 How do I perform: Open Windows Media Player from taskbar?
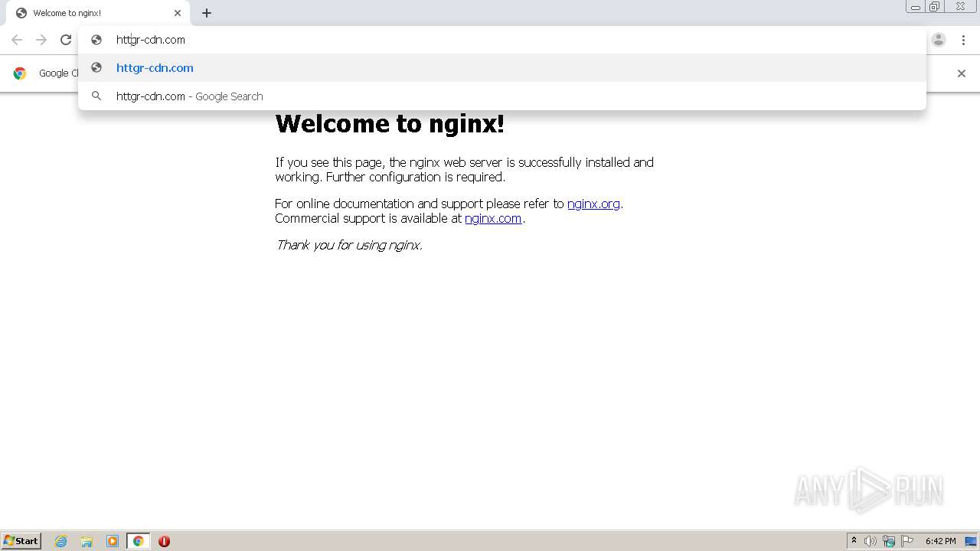113,541
